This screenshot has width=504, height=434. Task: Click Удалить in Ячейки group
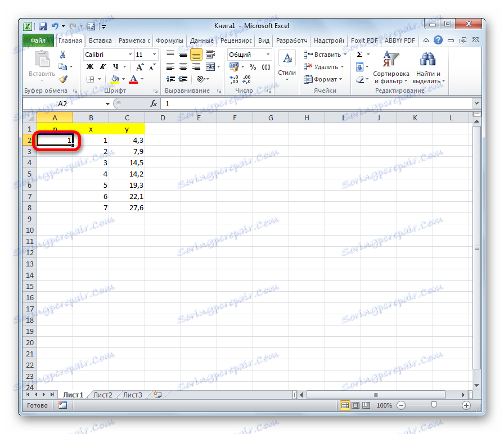tap(324, 67)
